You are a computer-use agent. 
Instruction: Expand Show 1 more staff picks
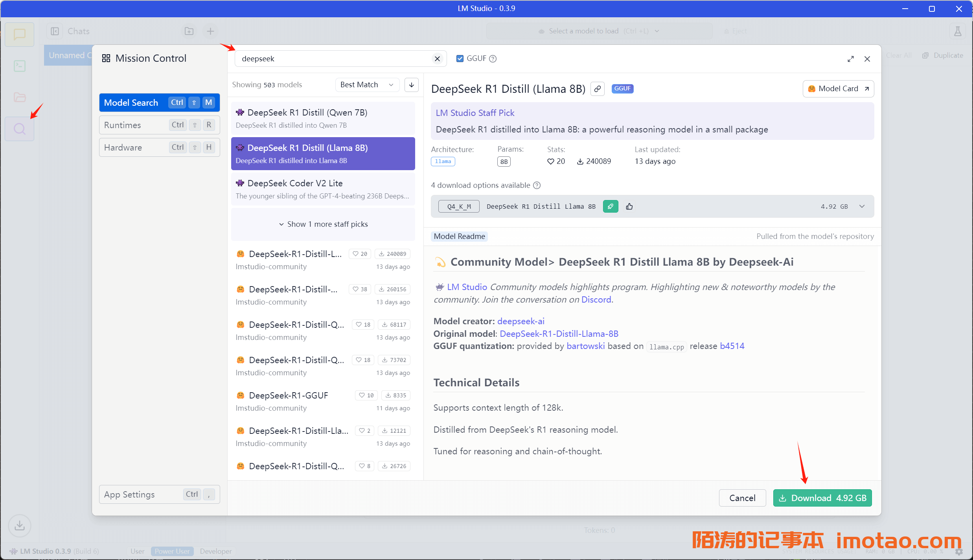click(323, 224)
